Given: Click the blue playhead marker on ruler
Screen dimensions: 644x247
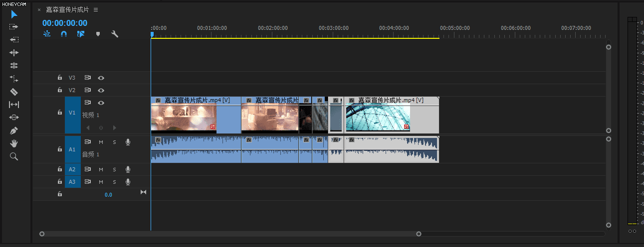Looking at the screenshot, I should [152, 34].
